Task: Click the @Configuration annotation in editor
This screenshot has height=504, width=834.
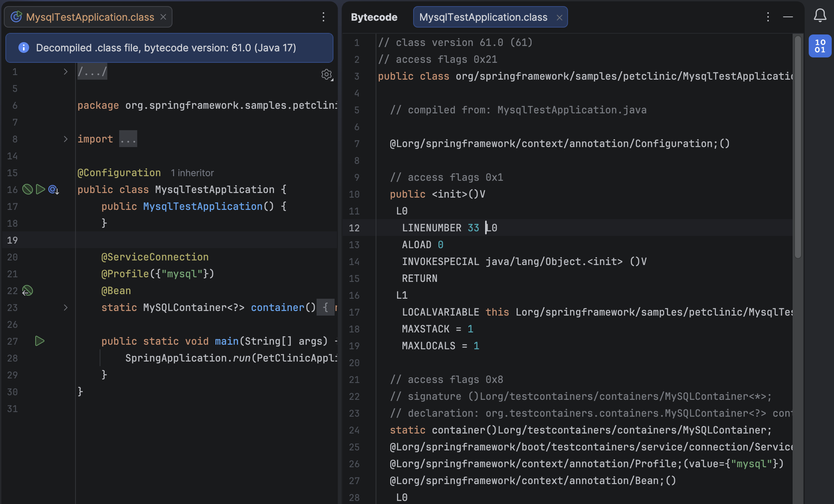Action: pyautogui.click(x=119, y=173)
